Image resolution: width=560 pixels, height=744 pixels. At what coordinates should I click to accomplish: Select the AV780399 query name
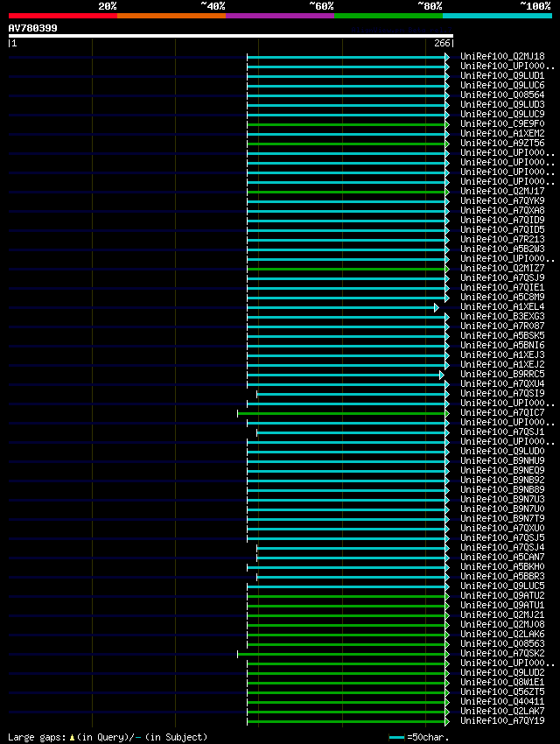coord(32,28)
